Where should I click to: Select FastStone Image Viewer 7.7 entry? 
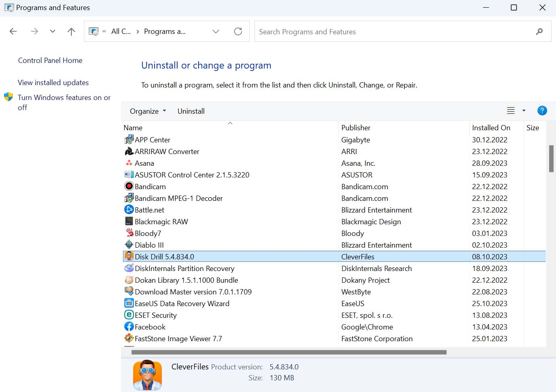tap(178, 339)
